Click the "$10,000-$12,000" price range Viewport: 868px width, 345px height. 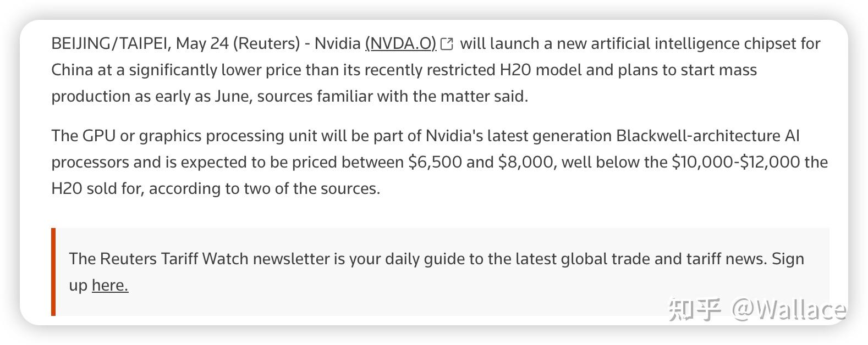735,162
